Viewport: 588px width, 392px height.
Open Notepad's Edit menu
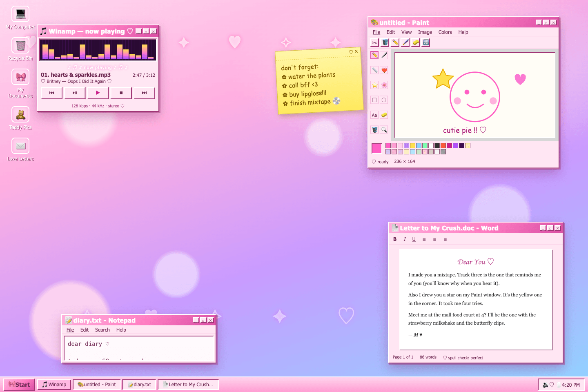pos(85,330)
